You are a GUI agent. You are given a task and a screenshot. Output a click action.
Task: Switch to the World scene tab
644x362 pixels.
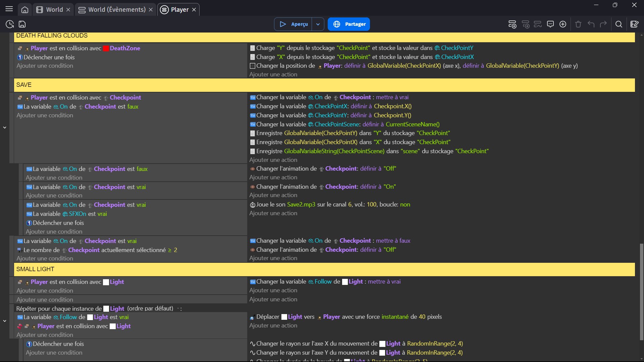point(54,10)
